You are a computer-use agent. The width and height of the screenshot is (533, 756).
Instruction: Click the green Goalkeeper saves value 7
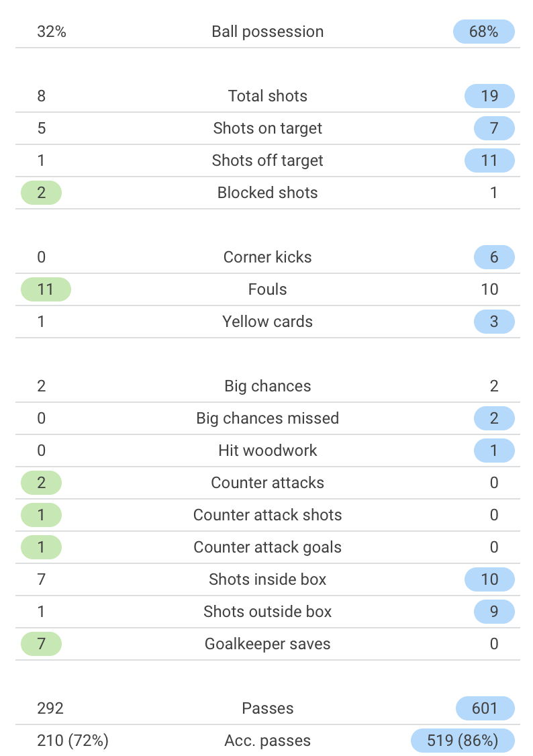tap(42, 644)
